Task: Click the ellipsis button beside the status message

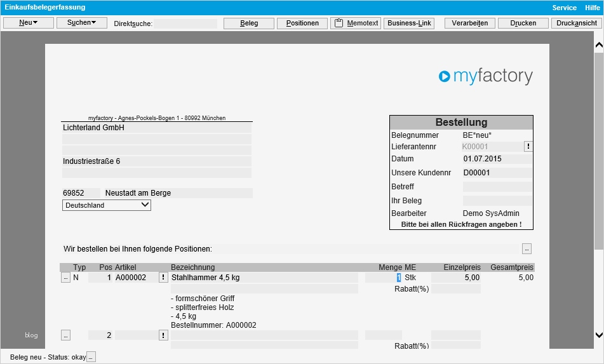Action: 91,358
